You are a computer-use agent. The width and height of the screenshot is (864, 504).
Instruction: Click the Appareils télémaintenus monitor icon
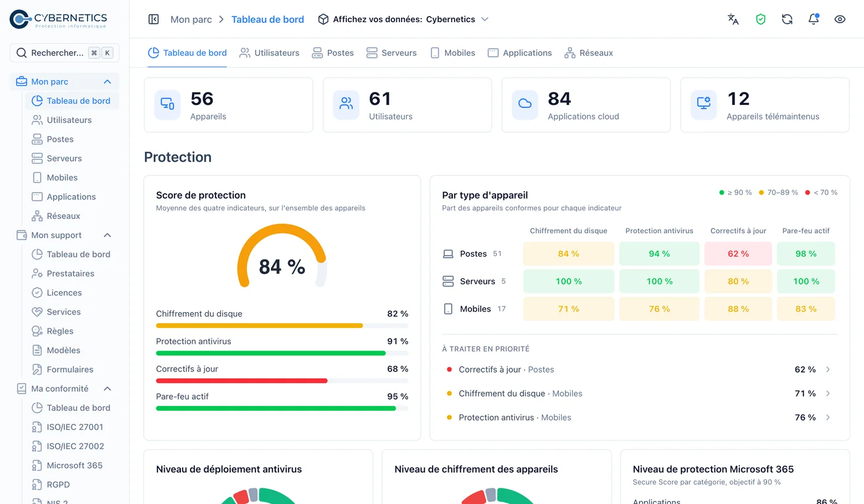(704, 104)
